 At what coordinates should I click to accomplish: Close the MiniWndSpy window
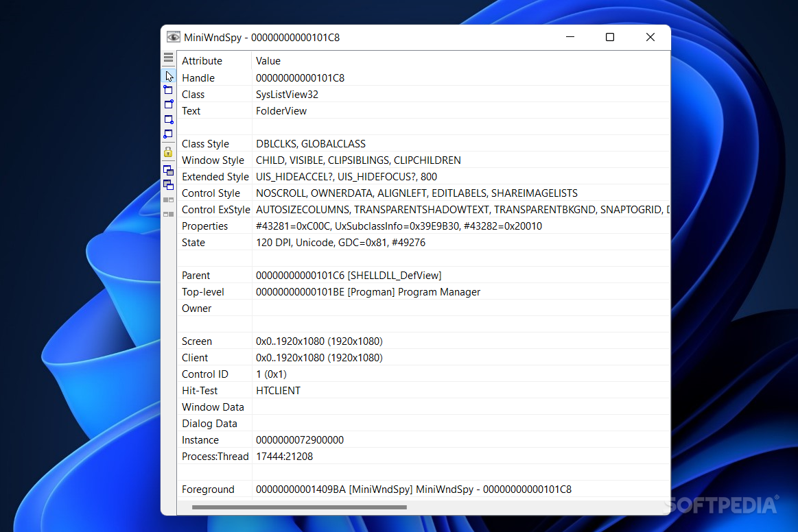650,37
